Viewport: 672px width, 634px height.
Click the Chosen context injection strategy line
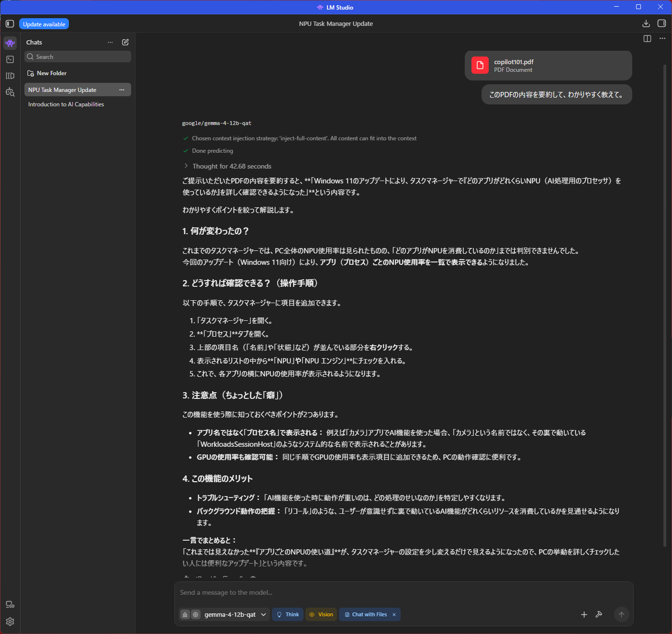pyautogui.click(x=304, y=138)
